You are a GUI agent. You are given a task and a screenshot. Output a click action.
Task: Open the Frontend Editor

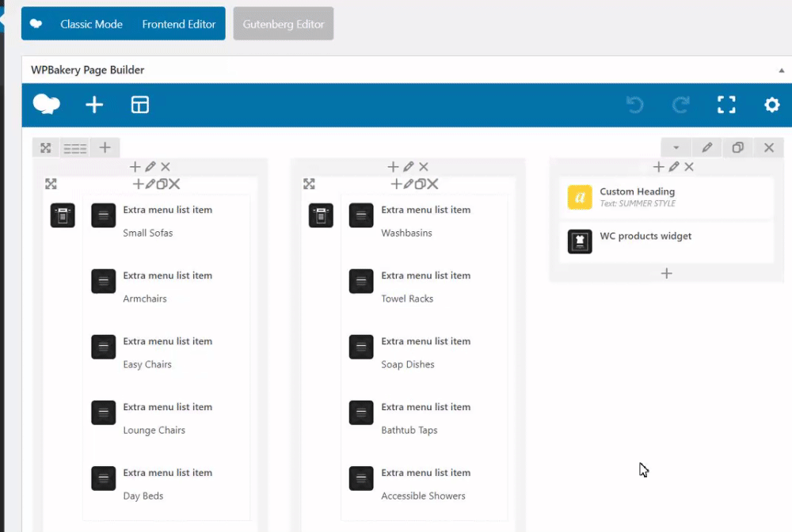click(179, 24)
